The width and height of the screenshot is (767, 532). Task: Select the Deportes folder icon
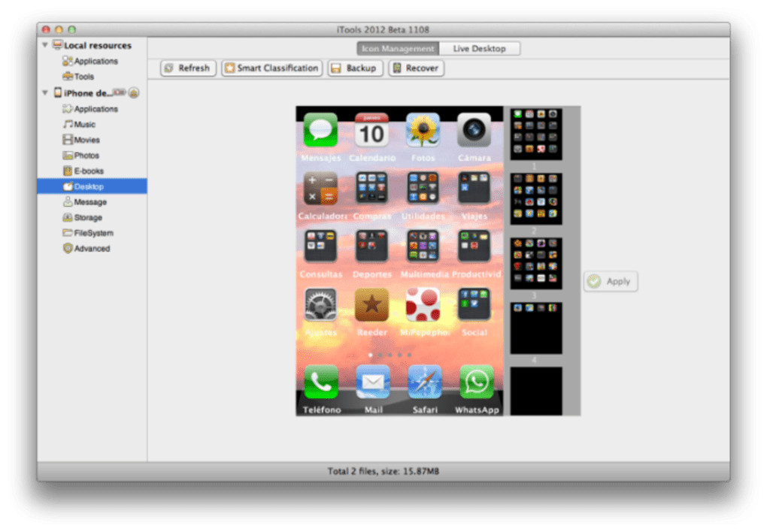point(371,246)
